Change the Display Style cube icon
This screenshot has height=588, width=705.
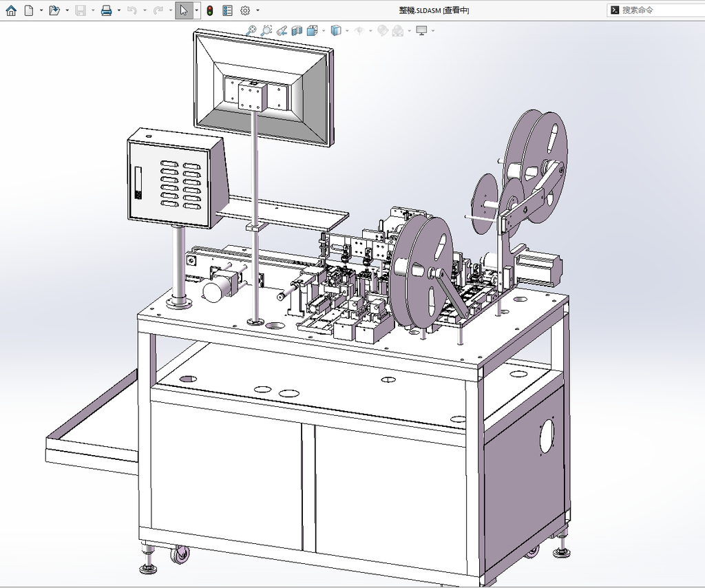point(336,30)
